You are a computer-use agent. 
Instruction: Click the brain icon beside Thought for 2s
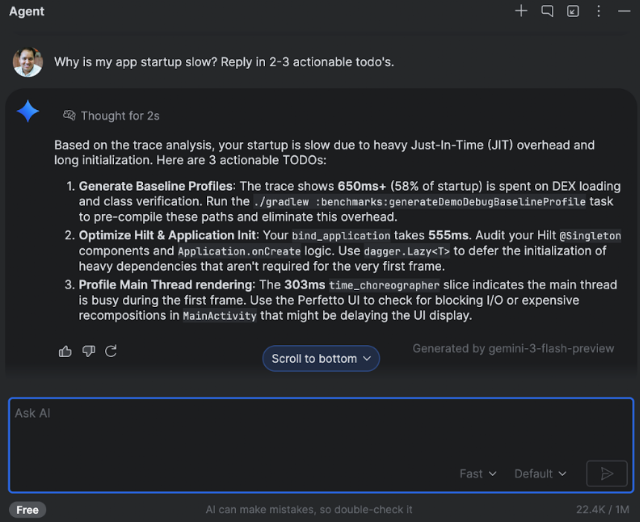tap(69, 116)
